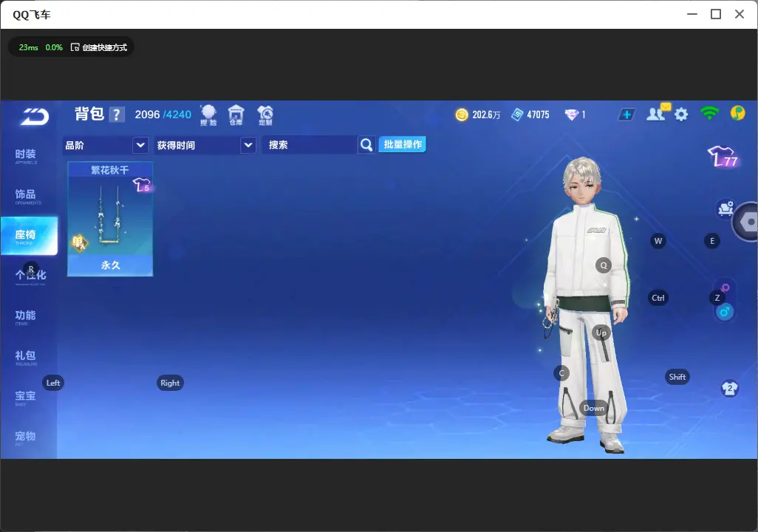Click the blue coupon currency icon
This screenshot has height=532, width=758.
pyautogui.click(x=517, y=115)
